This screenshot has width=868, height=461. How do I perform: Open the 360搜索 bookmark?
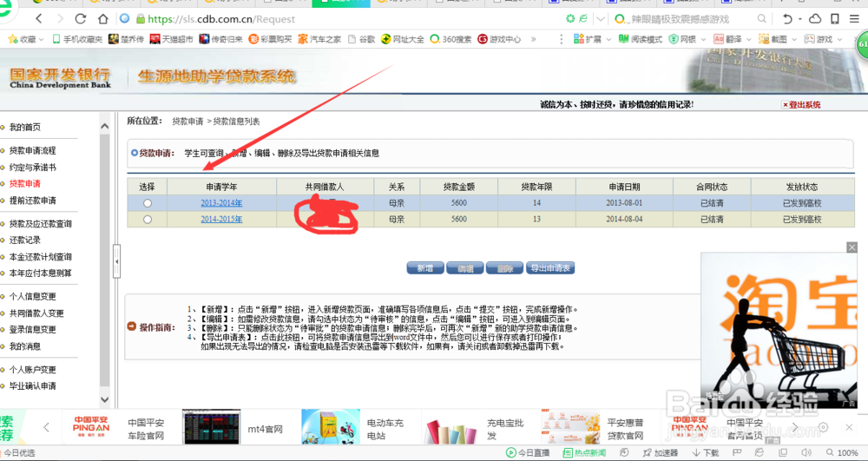pos(450,39)
